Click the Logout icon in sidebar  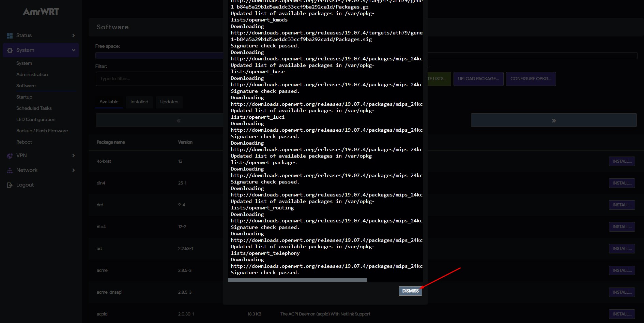point(10,185)
